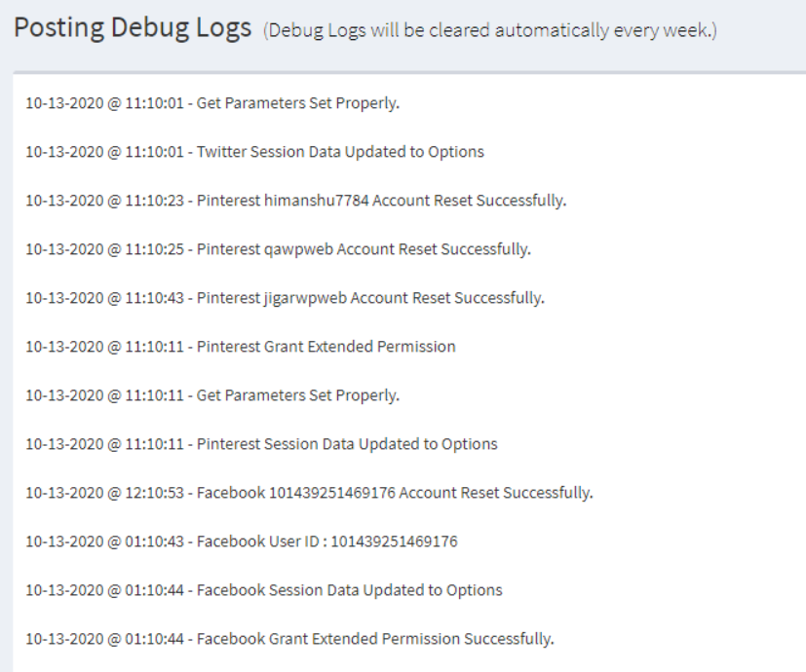Viewport: 806px width, 672px height.
Task: Click the Facebook Account Reset Successfully entry
Action: 309,493
